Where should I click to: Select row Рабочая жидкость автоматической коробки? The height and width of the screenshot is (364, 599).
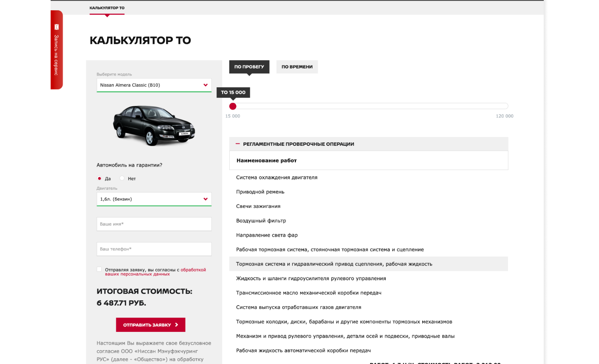coord(369,351)
